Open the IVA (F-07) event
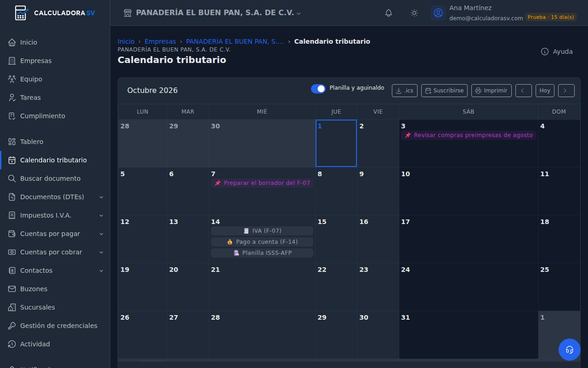 [262, 231]
